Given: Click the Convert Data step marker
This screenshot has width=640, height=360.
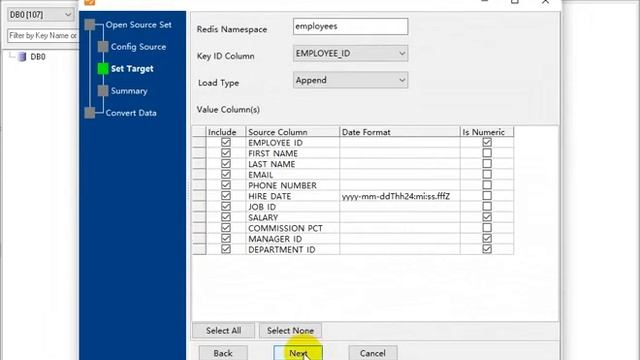Looking at the screenshot, I should [90, 113].
